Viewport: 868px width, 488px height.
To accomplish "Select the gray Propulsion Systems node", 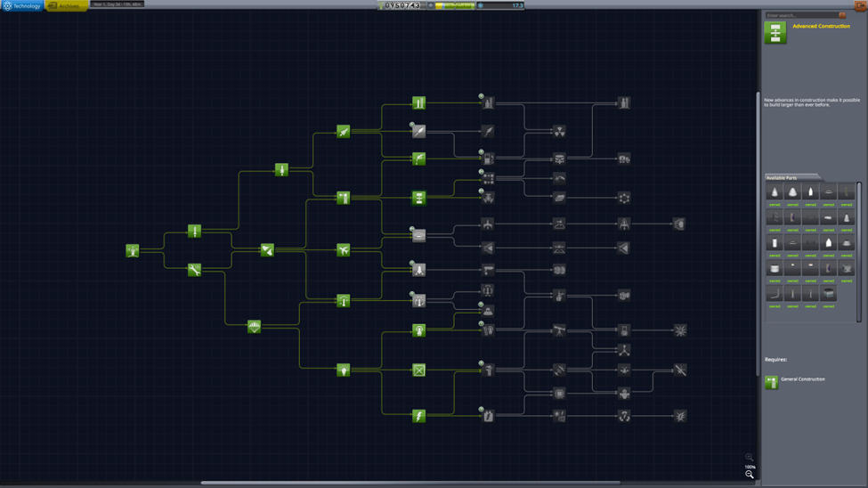I will (x=419, y=131).
